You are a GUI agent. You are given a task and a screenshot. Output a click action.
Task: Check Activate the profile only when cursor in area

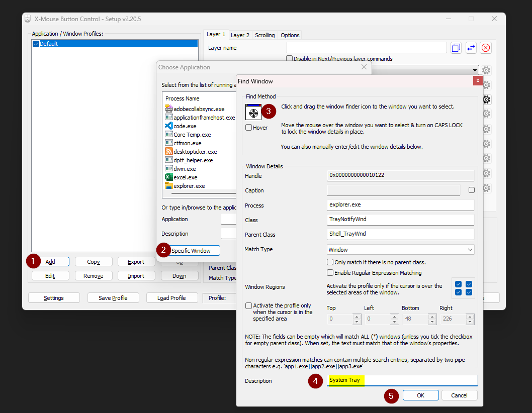249,305
